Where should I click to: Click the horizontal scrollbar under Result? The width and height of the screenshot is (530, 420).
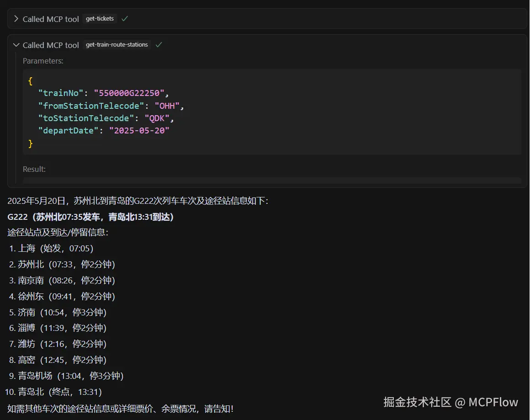coord(272,180)
